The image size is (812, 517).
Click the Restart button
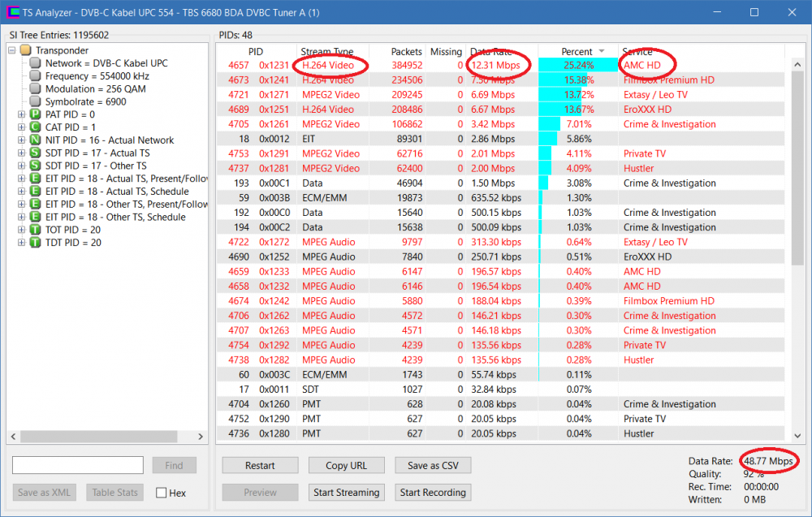point(260,465)
